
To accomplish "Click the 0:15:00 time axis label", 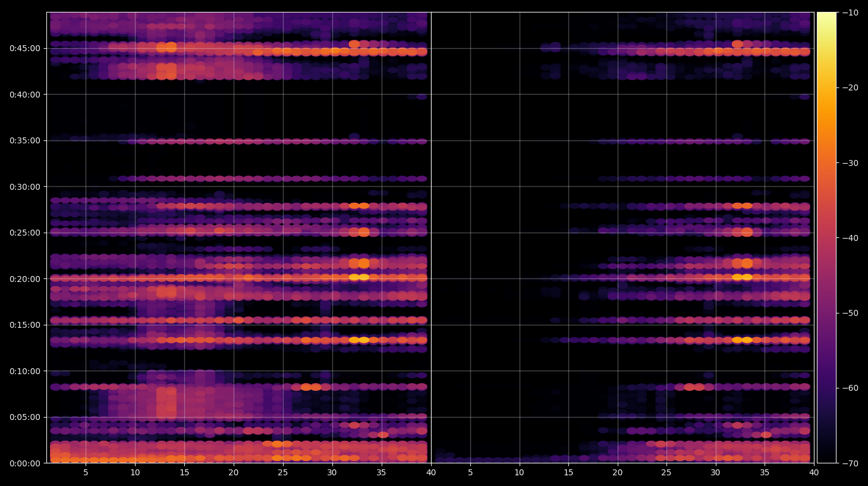I will coord(25,325).
